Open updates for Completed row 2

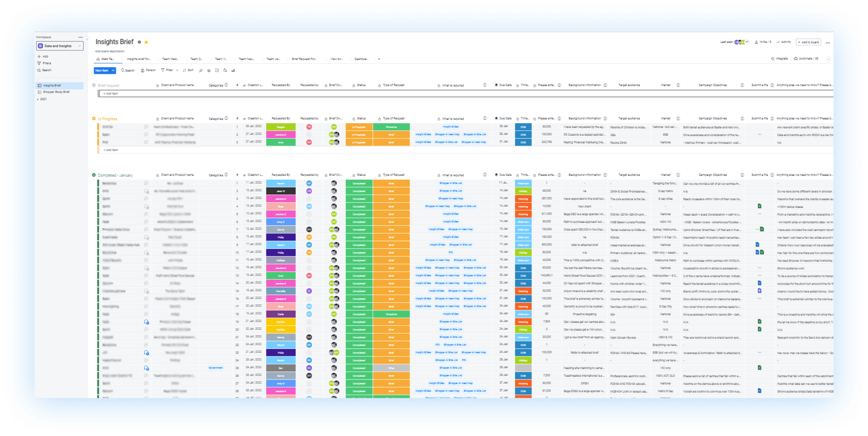[146, 191]
